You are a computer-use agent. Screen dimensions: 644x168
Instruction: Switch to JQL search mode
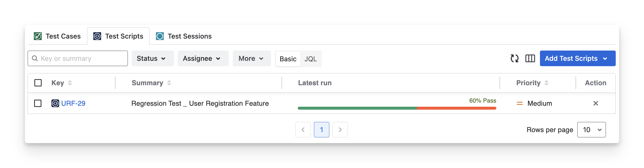point(310,59)
